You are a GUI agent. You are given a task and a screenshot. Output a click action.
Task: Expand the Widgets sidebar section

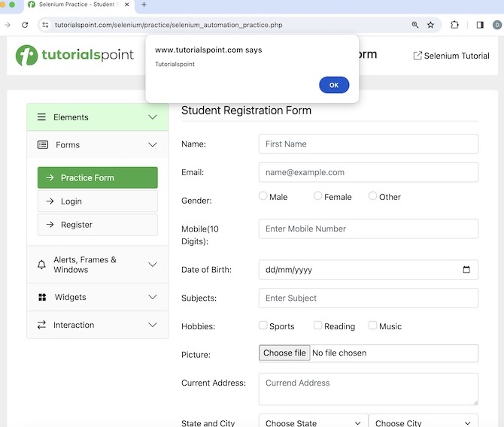(98, 297)
